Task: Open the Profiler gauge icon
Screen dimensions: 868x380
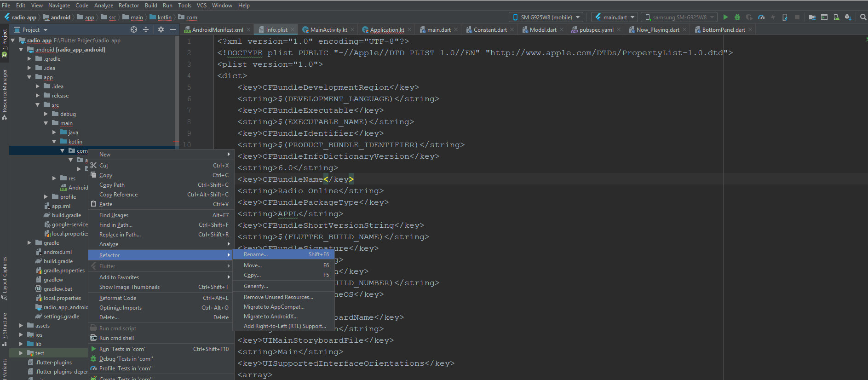Action: 761,17
